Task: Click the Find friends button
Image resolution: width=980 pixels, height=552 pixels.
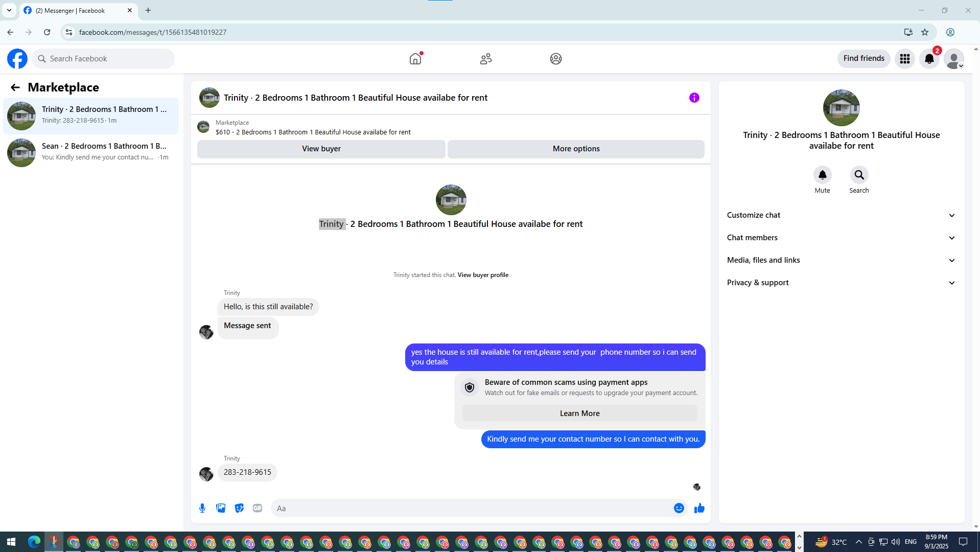Action: pyautogui.click(x=864, y=59)
